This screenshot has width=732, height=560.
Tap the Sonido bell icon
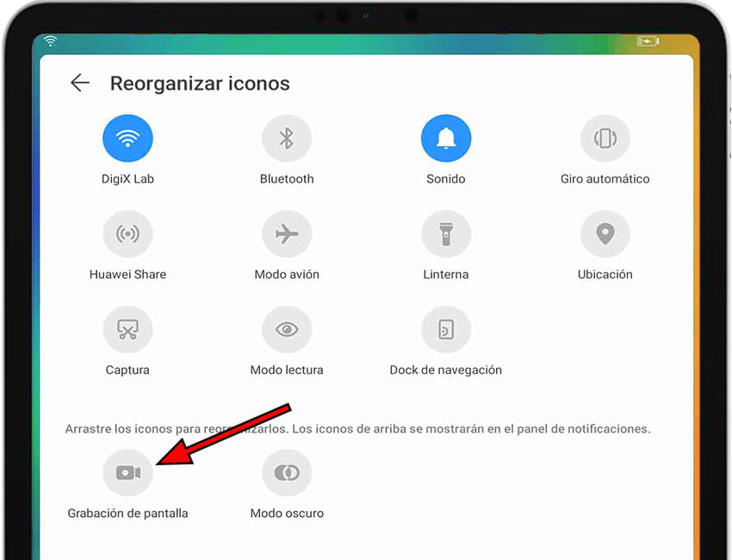tap(446, 138)
